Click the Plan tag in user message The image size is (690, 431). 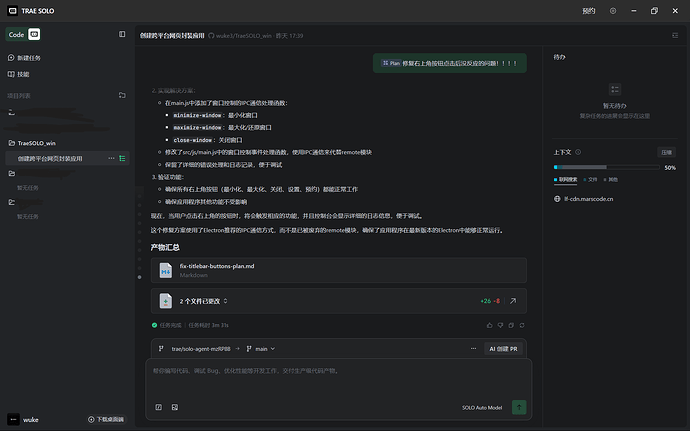[391, 63]
